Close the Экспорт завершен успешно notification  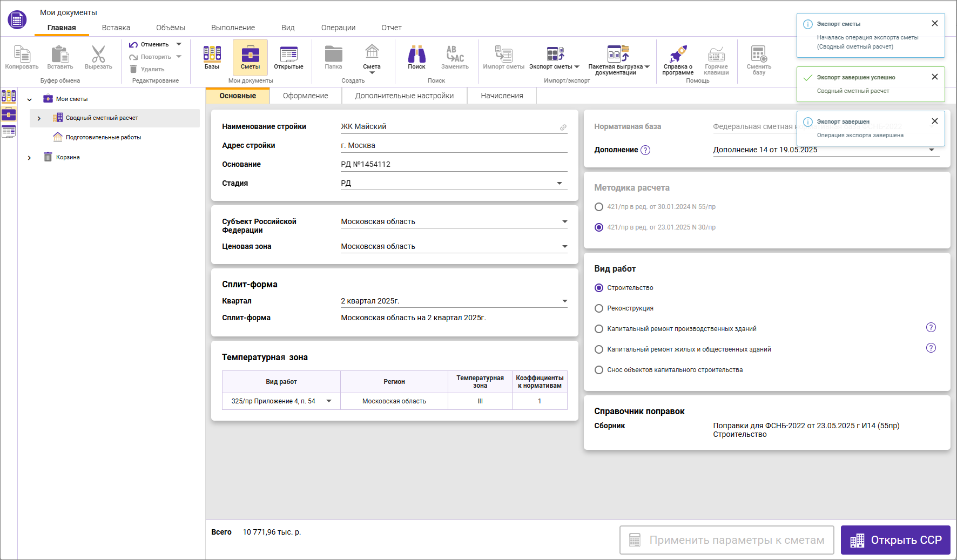934,77
